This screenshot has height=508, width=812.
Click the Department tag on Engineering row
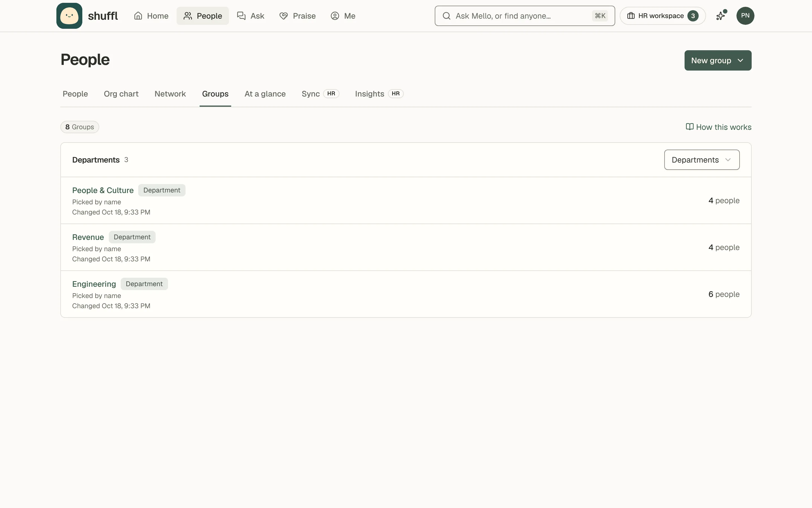pyautogui.click(x=144, y=284)
